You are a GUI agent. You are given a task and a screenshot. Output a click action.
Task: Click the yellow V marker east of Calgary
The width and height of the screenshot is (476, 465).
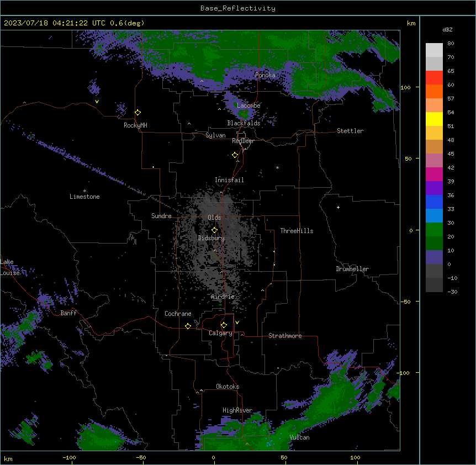click(x=237, y=323)
